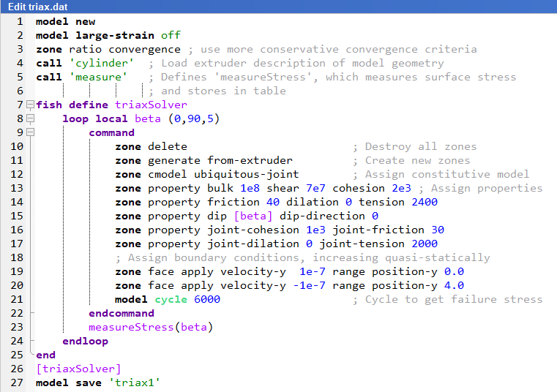Click comment 'use more conservative convergence criteria'
557x392 pixels.
pos(339,49)
